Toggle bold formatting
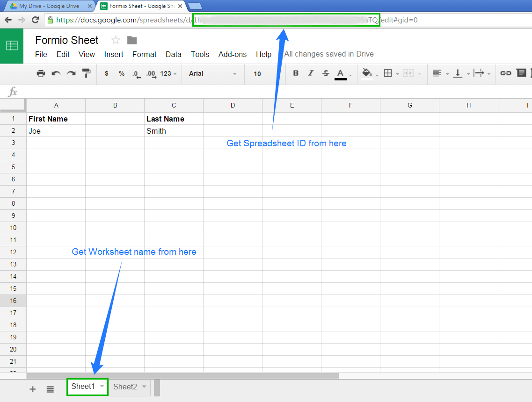Viewport: 532px width, 402px height. pos(296,73)
